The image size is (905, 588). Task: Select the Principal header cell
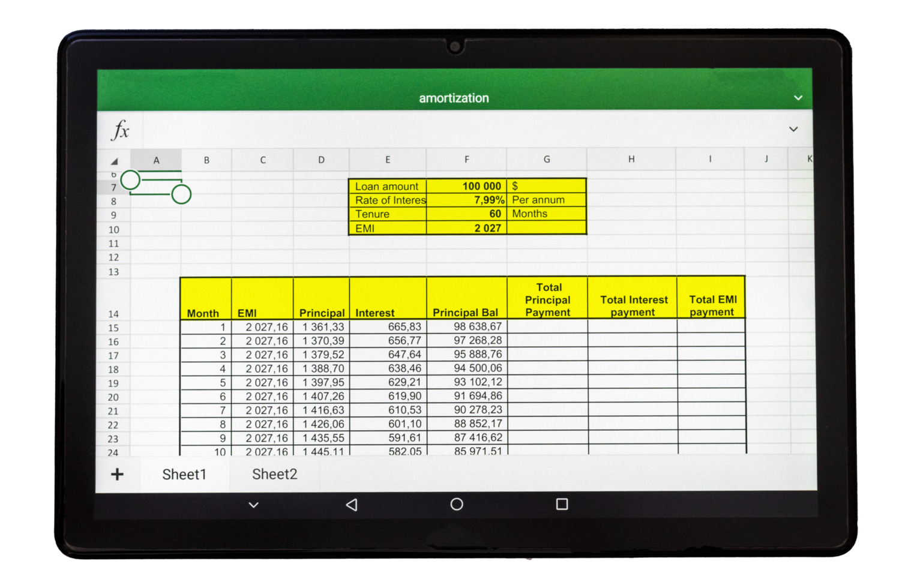(x=321, y=298)
